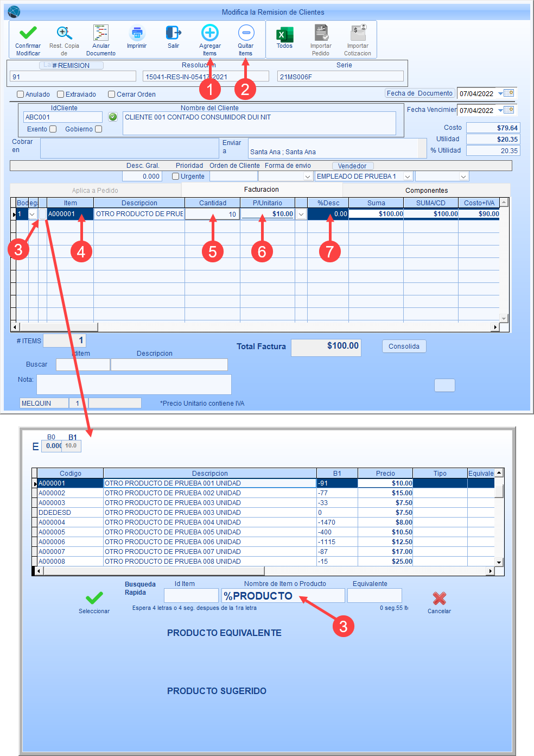Click the Precio column header

[x=385, y=474]
